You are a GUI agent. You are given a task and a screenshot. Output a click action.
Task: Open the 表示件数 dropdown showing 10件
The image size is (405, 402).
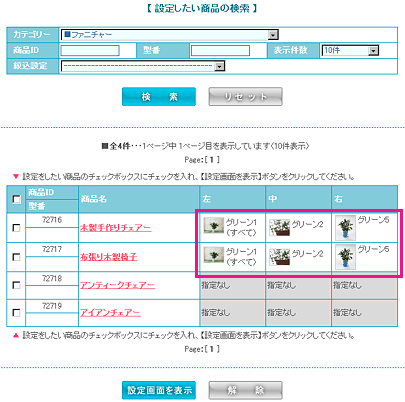[350, 51]
